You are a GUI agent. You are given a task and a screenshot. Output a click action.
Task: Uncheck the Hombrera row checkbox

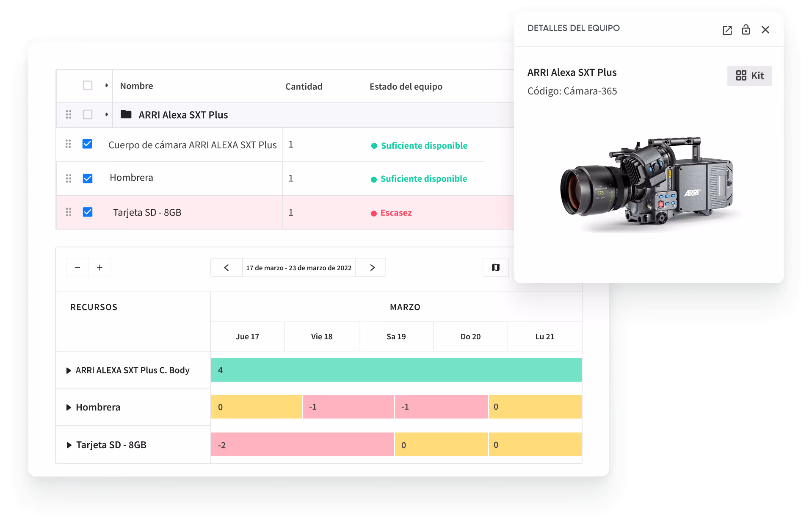pos(88,178)
